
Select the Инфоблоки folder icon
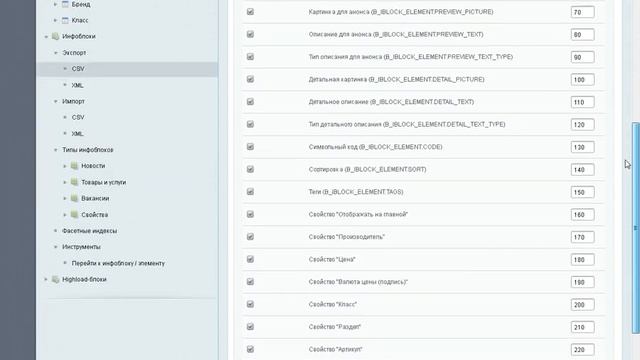(56, 36)
